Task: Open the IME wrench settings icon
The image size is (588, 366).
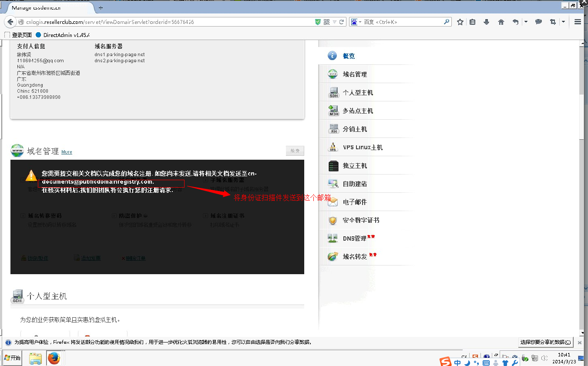Action: [x=514, y=362]
